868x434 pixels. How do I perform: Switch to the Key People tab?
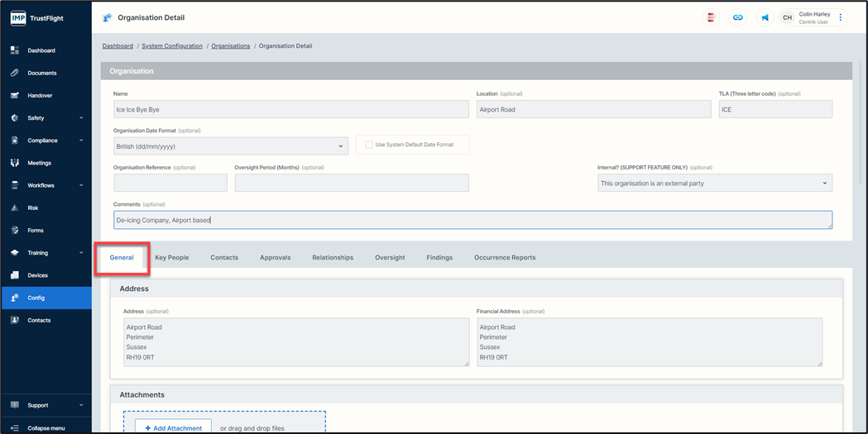click(171, 258)
